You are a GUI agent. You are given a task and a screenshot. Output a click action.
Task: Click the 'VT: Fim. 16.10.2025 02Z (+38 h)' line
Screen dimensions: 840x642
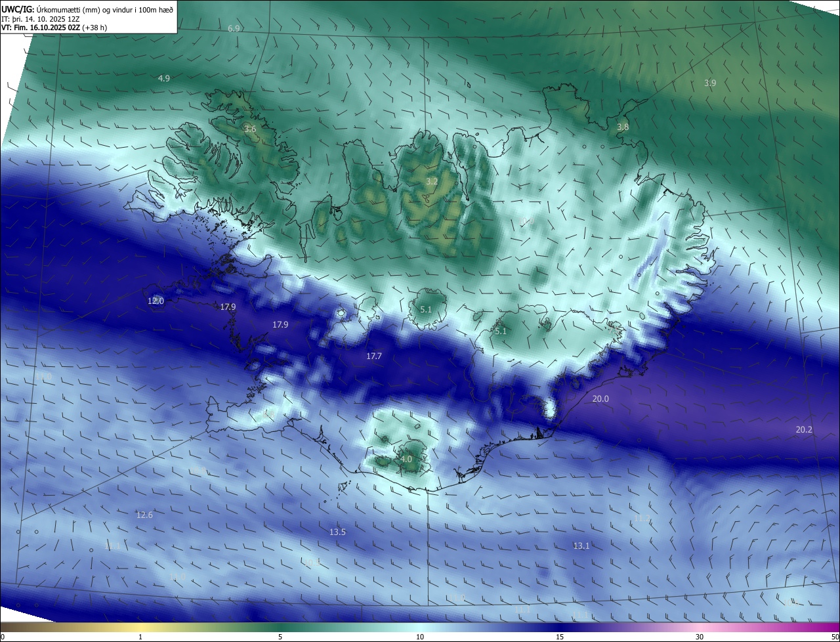(54, 28)
